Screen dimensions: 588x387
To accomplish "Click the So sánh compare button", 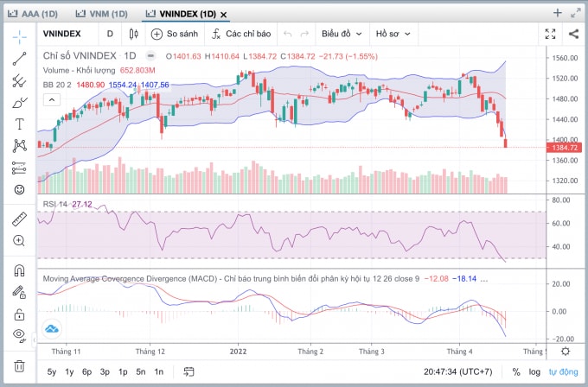I will tap(175, 34).
